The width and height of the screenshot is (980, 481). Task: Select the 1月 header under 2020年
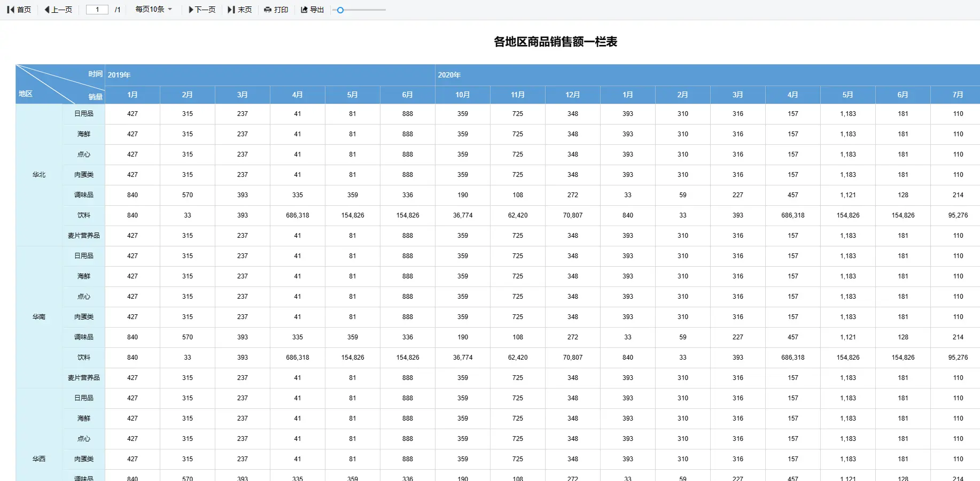click(x=628, y=95)
